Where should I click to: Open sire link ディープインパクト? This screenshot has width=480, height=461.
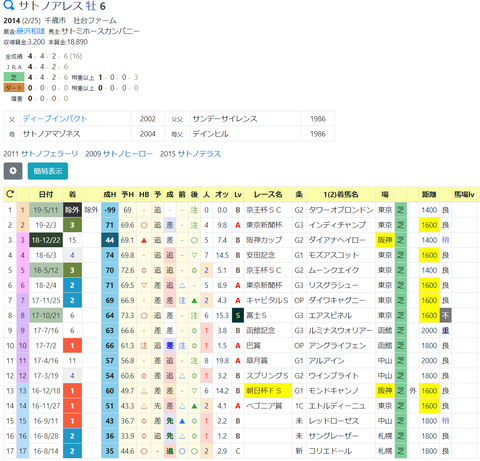pos(55,119)
